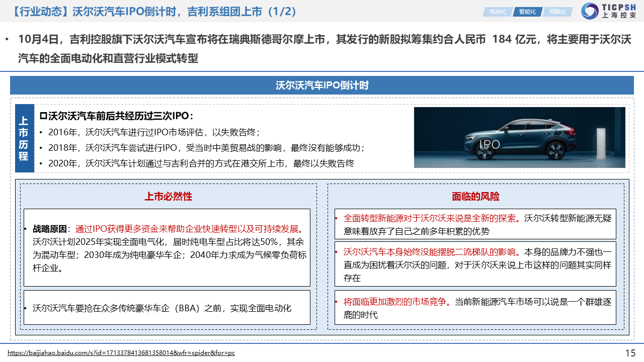Click the 2020年 港交所上市 bullet line

click(x=201, y=163)
